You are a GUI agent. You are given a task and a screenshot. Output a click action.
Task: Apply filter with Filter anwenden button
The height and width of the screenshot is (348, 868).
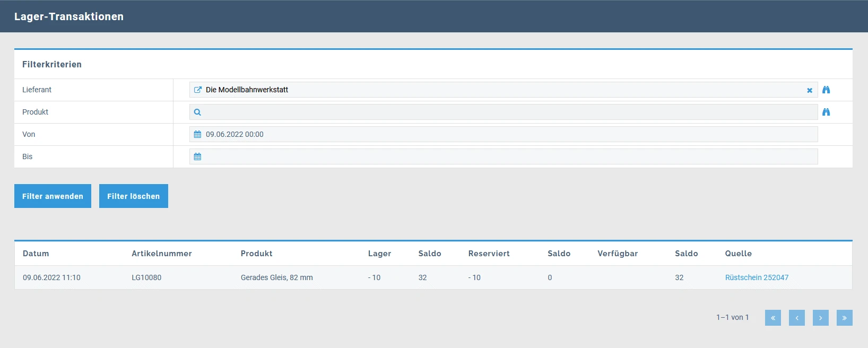coord(53,196)
